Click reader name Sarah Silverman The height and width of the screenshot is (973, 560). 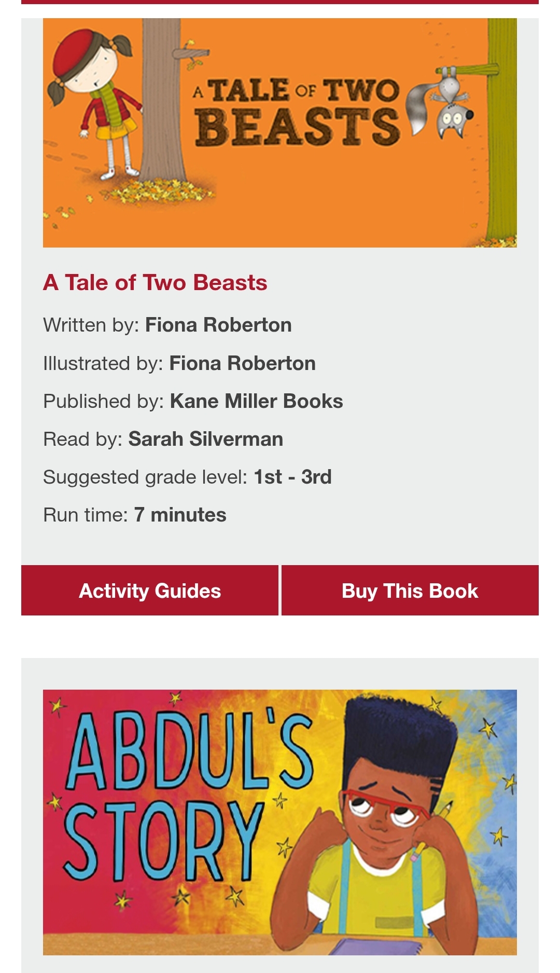pyautogui.click(x=205, y=440)
